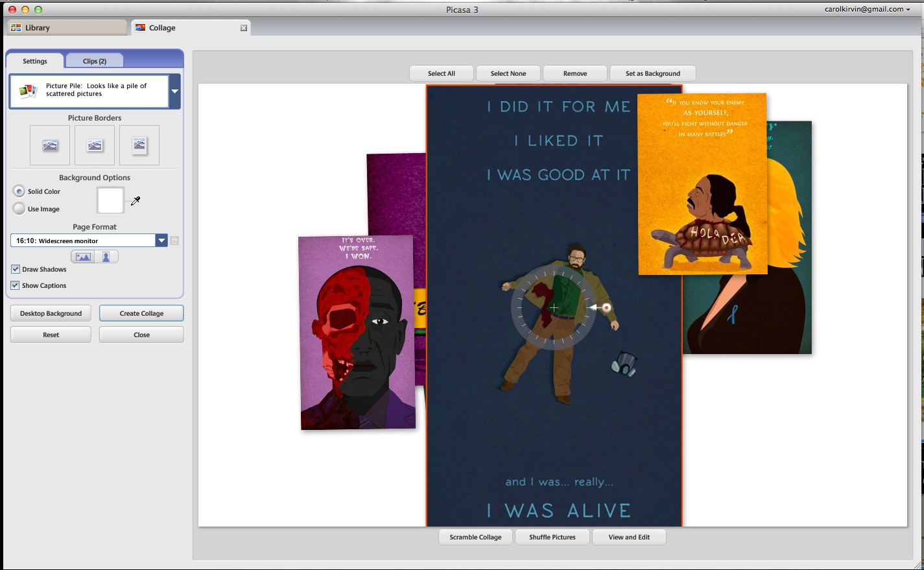Screen dimensions: 924x570
Task: Select the "I WON" two-faced man poster
Action: coord(357,332)
